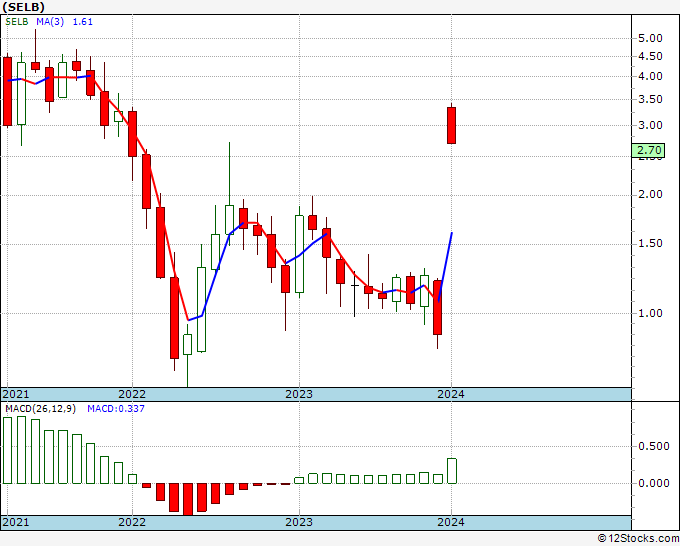Screen dimensions: 680x546
Task: Click the 3.50 price axis label
Action: click(651, 99)
